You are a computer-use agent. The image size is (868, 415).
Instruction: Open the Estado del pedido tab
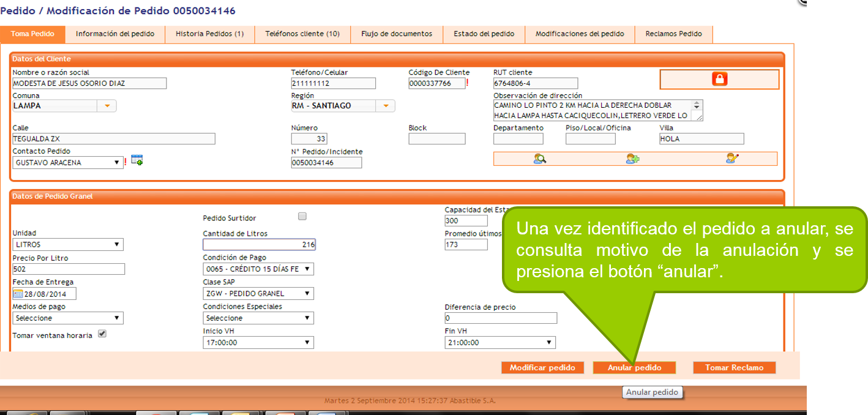[484, 34]
